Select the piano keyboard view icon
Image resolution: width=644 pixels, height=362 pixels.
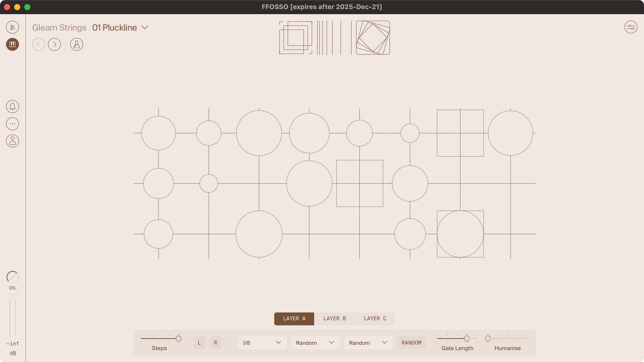click(x=12, y=44)
